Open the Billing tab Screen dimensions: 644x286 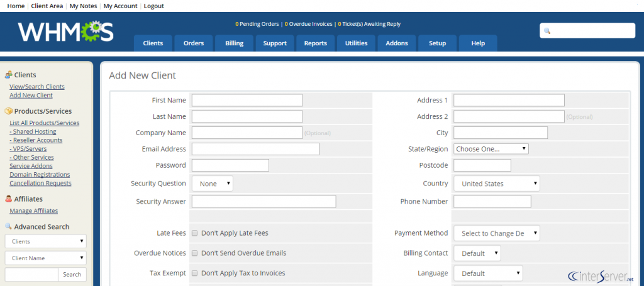pos(234,43)
